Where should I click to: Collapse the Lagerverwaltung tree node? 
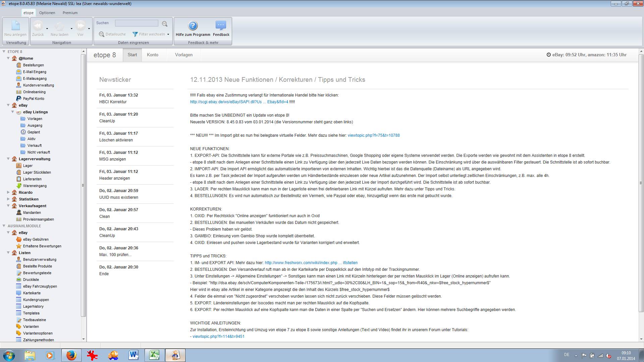pyautogui.click(x=8, y=159)
